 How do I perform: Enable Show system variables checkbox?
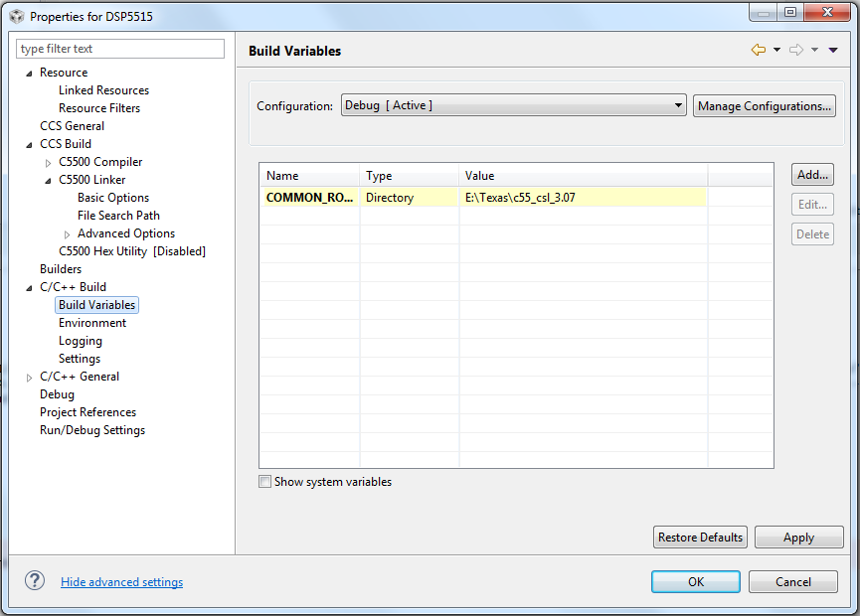264,482
